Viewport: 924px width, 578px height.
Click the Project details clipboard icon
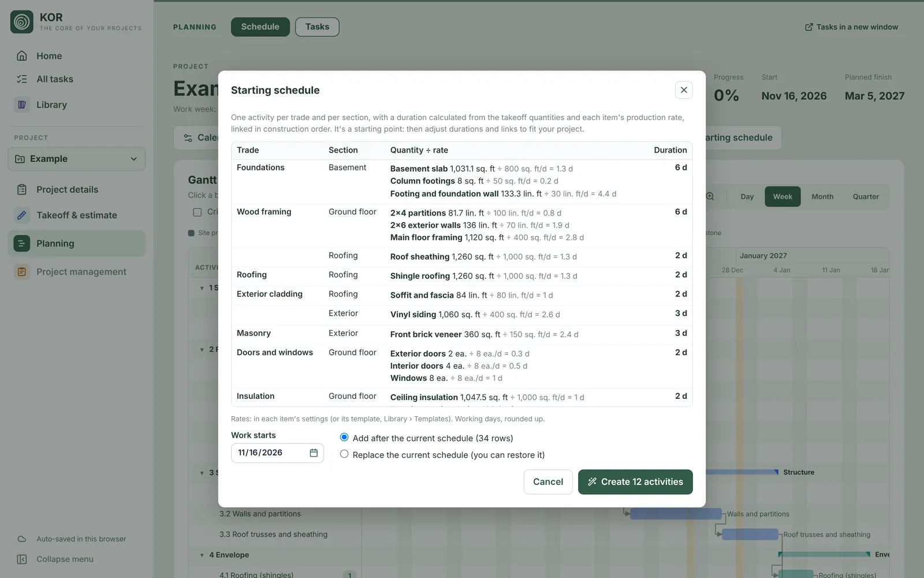22,190
